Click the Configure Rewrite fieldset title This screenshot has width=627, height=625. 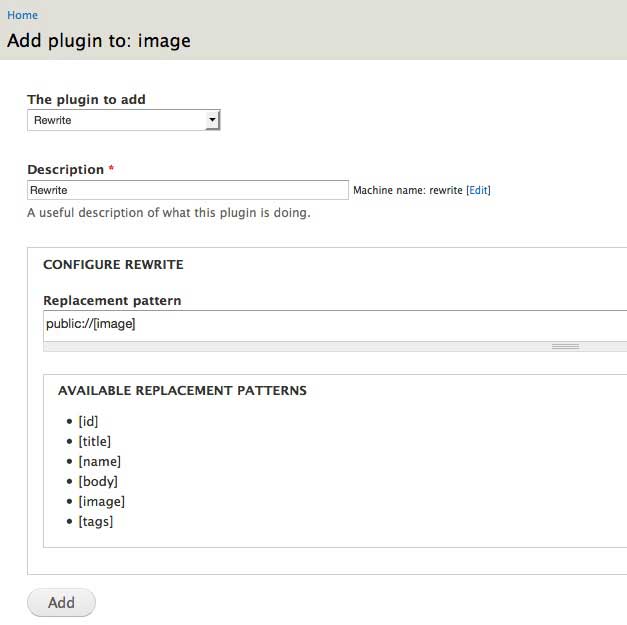(113, 264)
